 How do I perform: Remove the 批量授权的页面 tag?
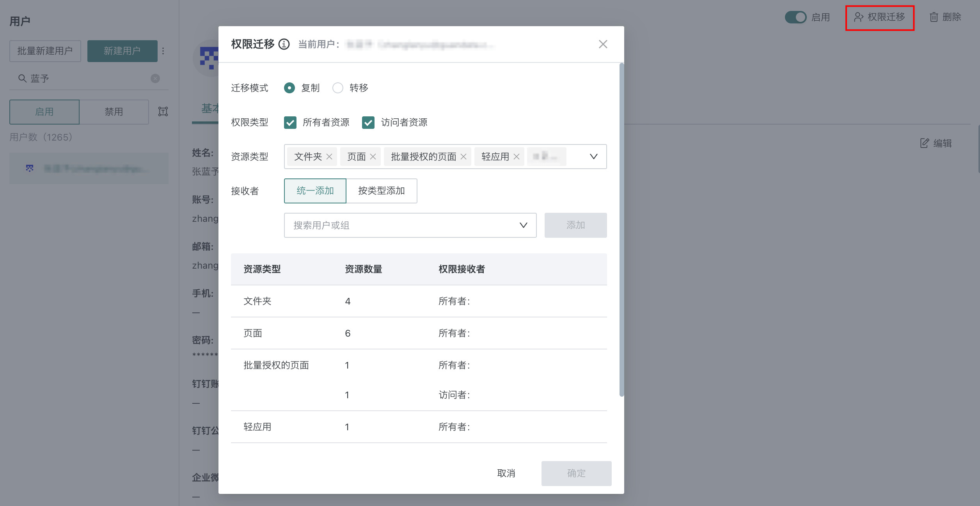click(463, 157)
